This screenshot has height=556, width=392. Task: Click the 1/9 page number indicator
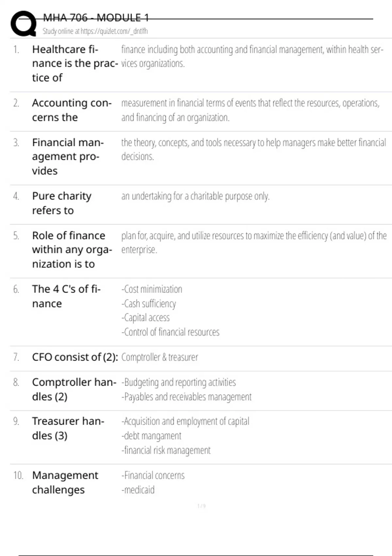pos(201,506)
